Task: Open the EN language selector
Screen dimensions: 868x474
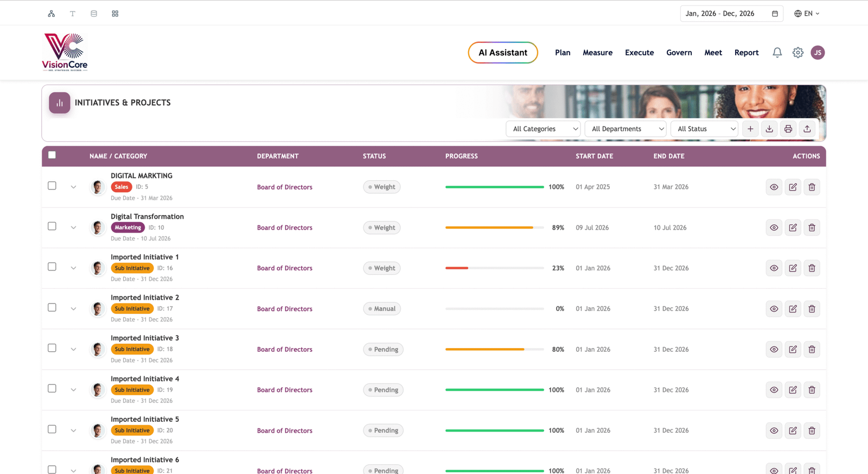Action: point(807,14)
